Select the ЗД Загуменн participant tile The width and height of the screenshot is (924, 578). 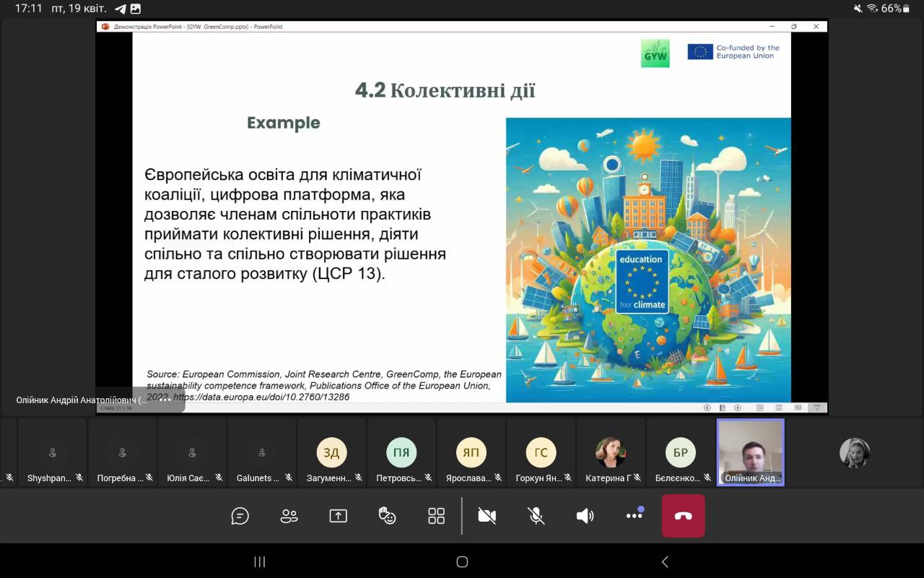(331, 452)
